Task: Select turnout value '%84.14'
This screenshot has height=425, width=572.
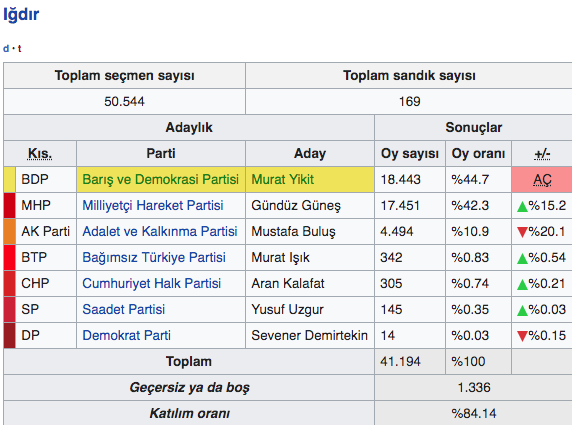Action: (474, 413)
